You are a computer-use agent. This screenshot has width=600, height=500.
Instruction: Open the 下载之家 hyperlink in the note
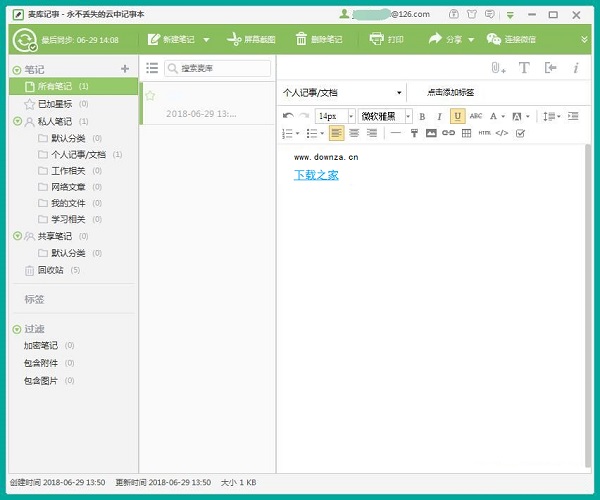(x=316, y=175)
